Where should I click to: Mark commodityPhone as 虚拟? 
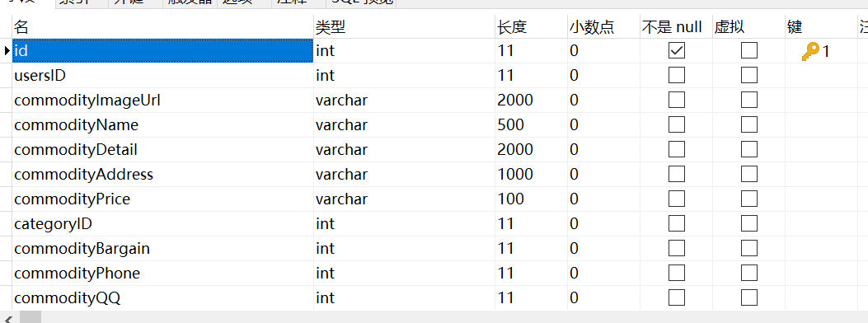(749, 274)
